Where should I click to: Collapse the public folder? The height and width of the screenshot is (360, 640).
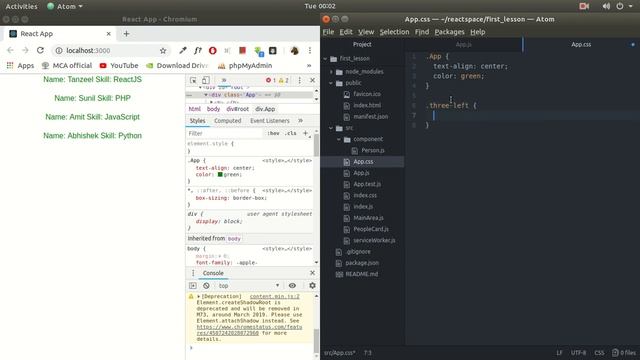[331, 83]
